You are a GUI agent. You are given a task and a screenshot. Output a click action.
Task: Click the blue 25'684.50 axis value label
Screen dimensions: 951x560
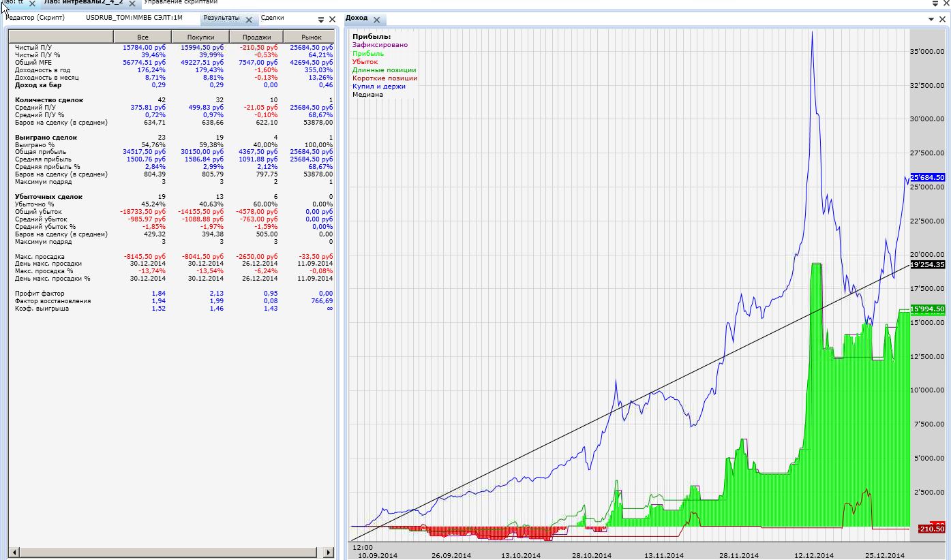pos(927,177)
